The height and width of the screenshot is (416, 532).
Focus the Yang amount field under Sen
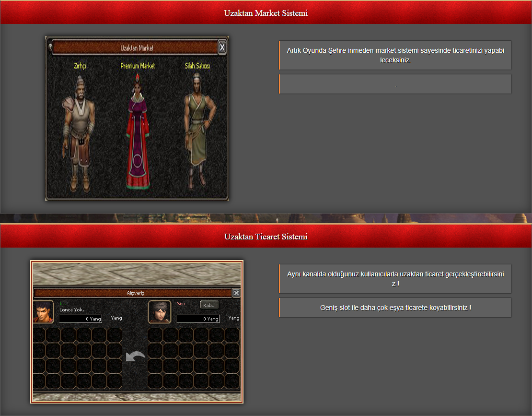(198, 319)
